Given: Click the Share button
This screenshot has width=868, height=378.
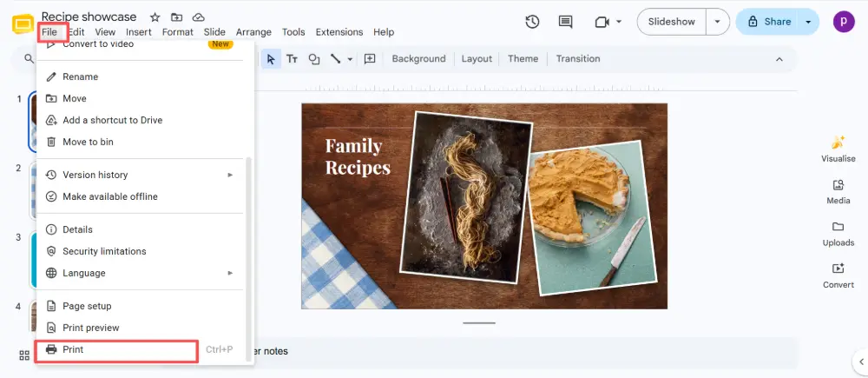Looking at the screenshot, I should pyautogui.click(x=769, y=22).
